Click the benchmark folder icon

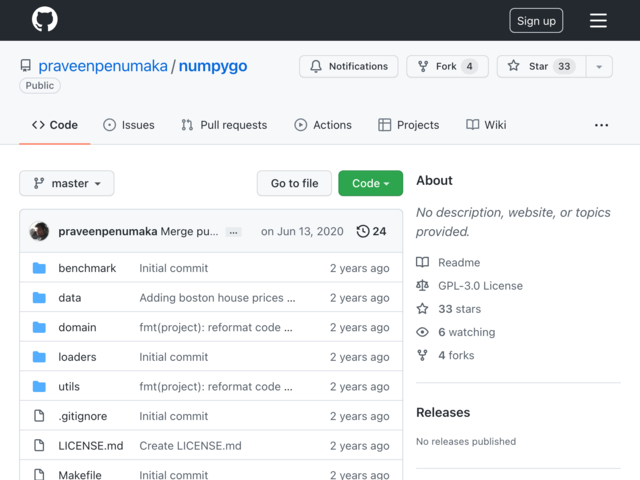click(39, 268)
